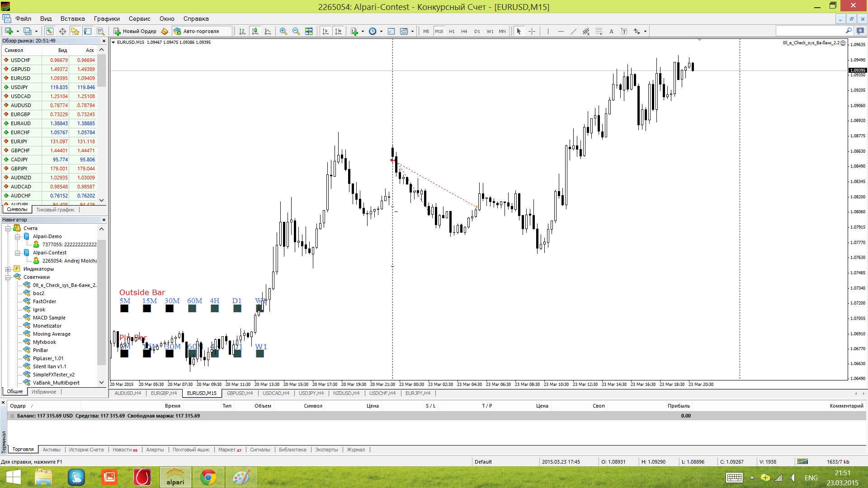Image resolution: width=868 pixels, height=488 pixels.
Task: Switch timeframe to D1
Action: click(x=477, y=31)
